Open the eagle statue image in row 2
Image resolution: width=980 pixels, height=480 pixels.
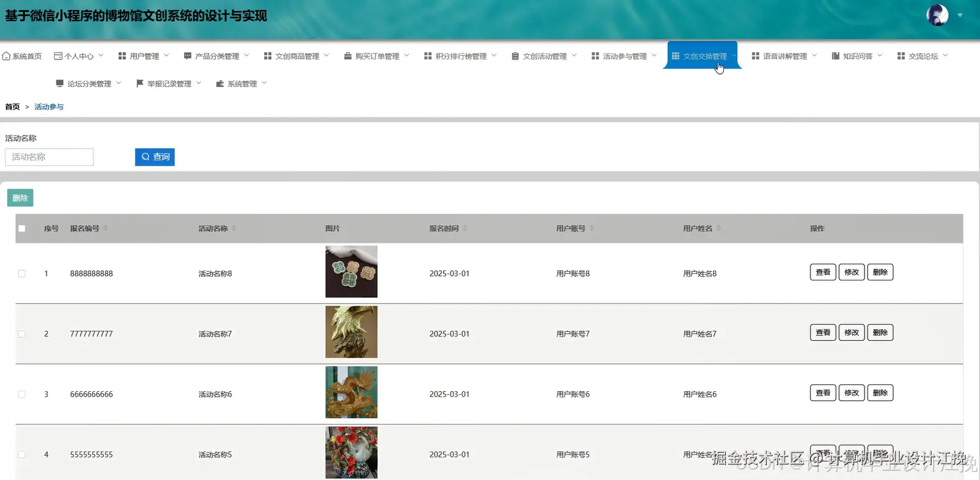click(351, 332)
